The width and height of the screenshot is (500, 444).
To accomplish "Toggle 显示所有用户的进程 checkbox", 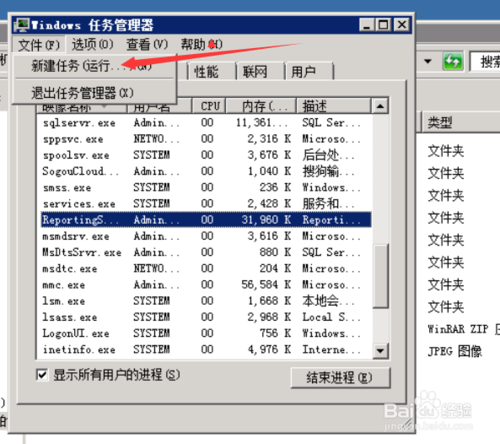I will coord(42,375).
